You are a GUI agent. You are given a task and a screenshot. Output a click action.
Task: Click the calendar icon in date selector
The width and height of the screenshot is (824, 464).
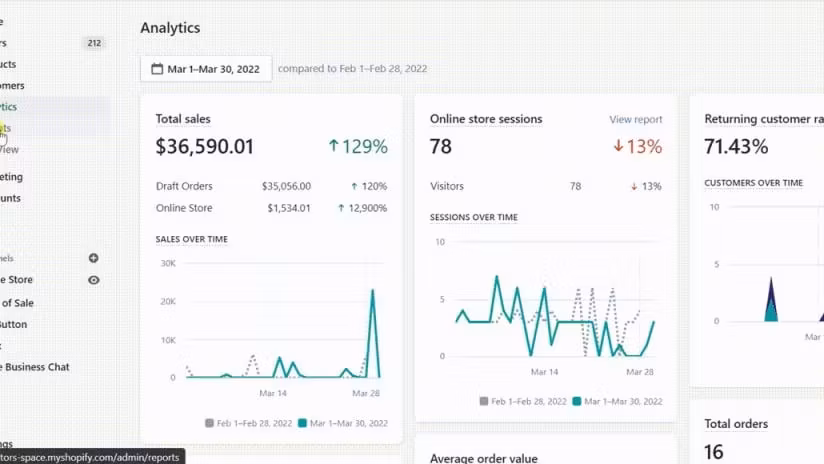click(x=157, y=69)
